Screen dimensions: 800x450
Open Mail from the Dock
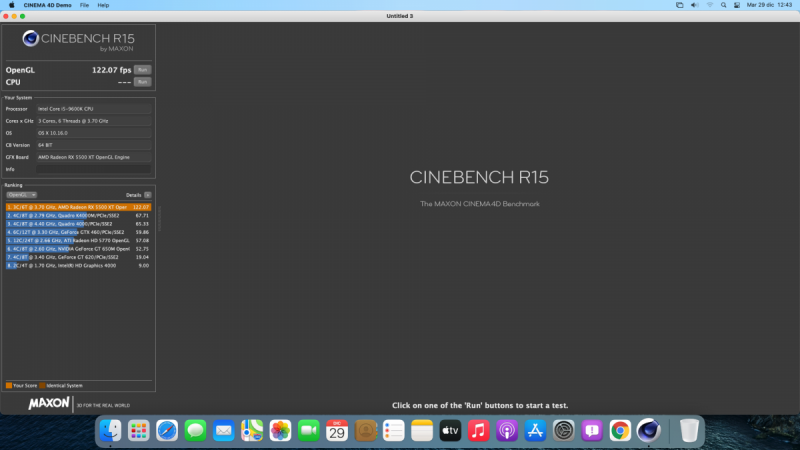click(x=223, y=431)
